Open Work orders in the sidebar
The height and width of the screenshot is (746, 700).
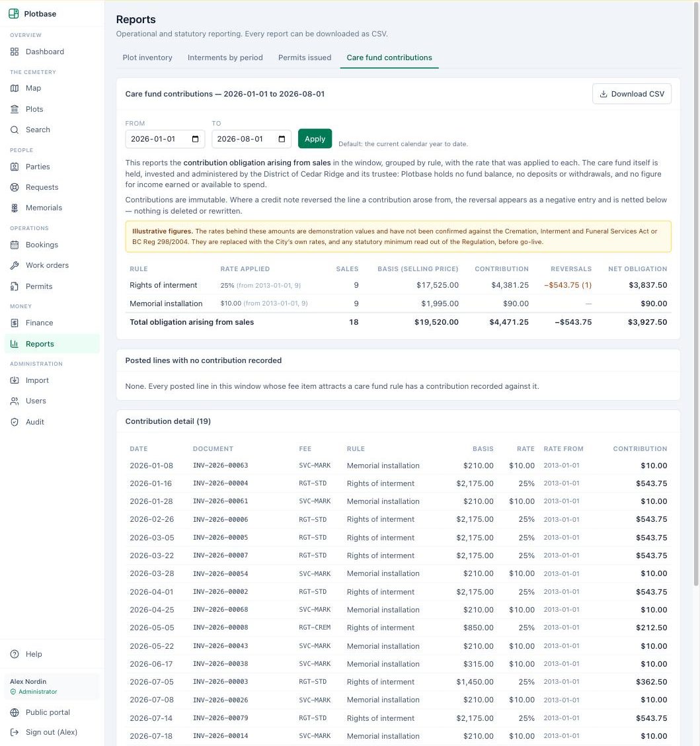click(x=52, y=265)
